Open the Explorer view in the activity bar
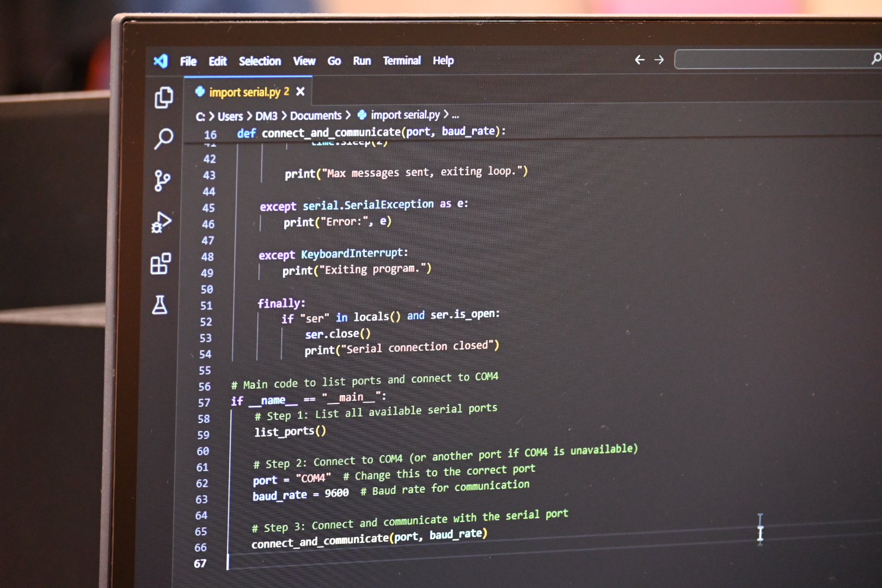This screenshot has width=882, height=588. pos(163,98)
